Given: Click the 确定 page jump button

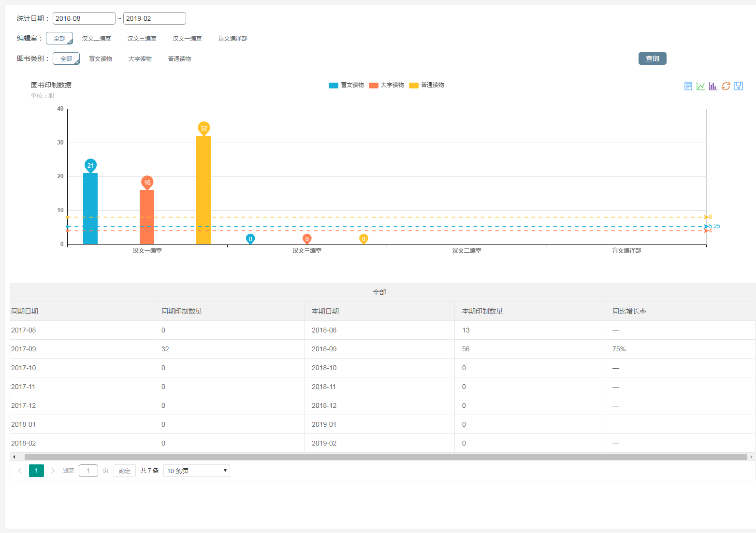Looking at the screenshot, I should tap(125, 471).
